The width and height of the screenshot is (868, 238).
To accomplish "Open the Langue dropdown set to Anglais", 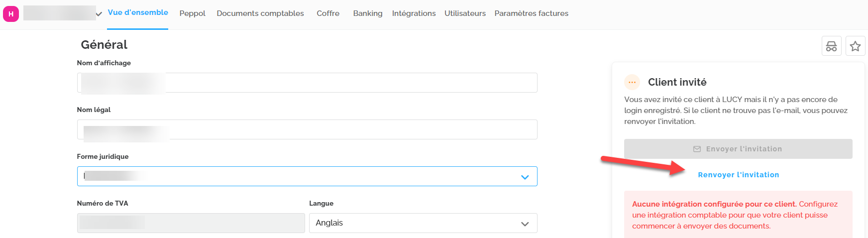I will 423,223.
